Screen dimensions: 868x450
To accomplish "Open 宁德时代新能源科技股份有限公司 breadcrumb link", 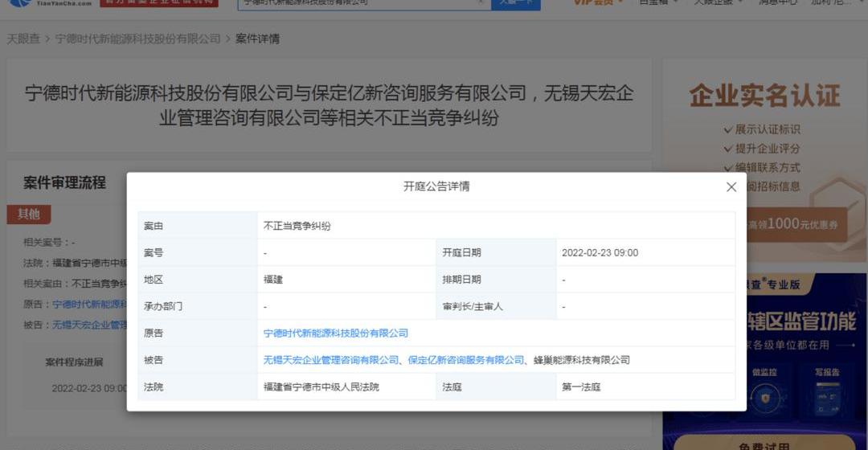I will click(138, 39).
